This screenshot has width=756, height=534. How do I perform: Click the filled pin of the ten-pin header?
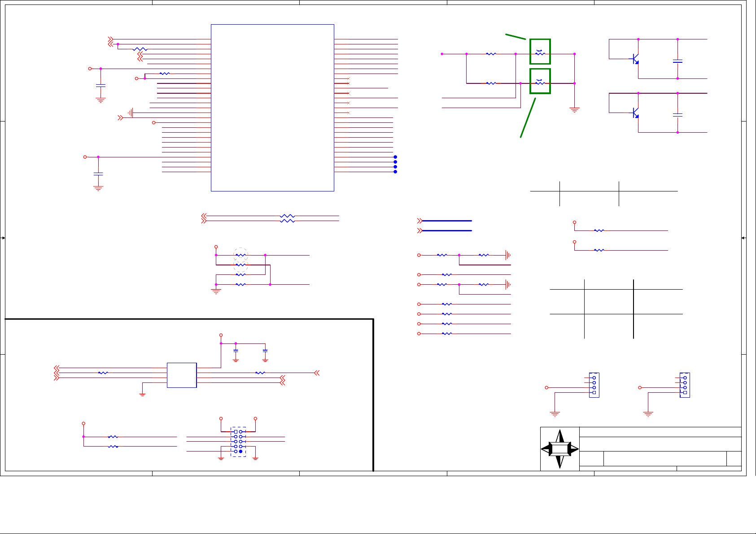pyautogui.click(x=241, y=452)
